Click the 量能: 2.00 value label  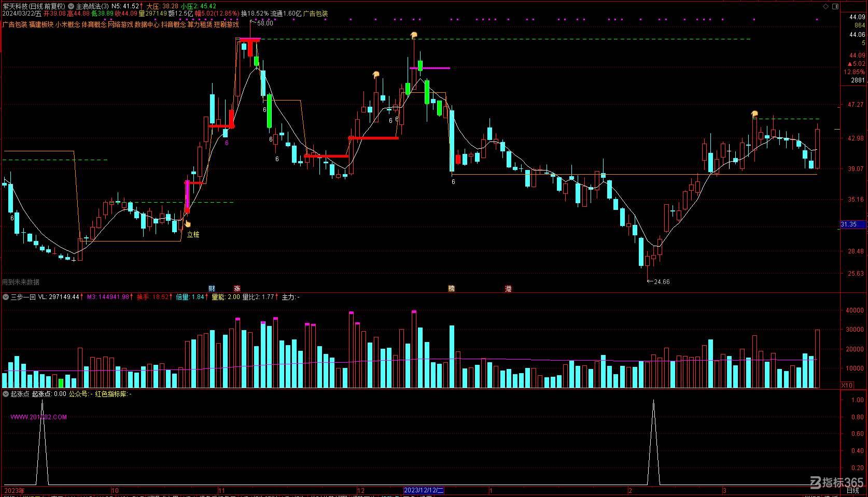226,297
